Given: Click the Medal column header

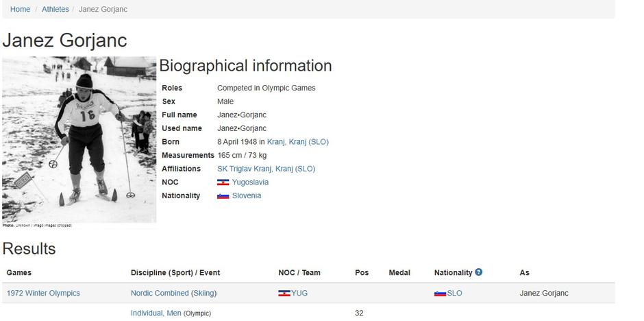Looking at the screenshot, I should tap(399, 272).
